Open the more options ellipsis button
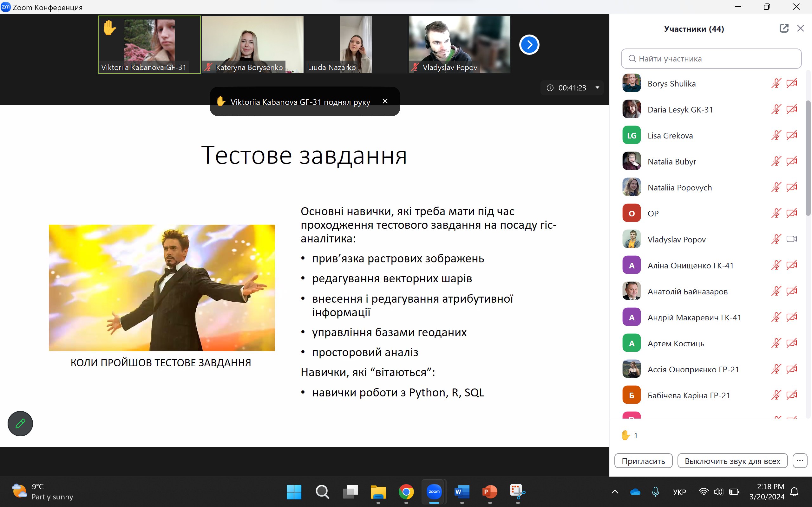 pos(800,461)
